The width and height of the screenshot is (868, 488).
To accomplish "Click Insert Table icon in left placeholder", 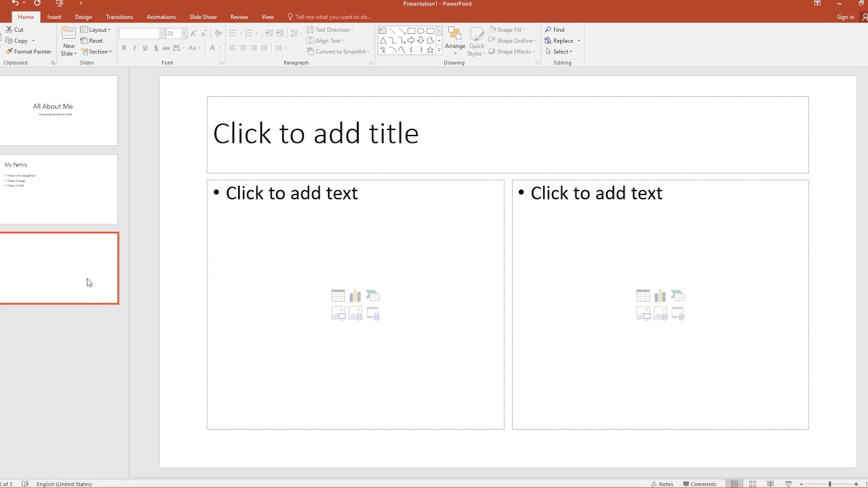I will 338,296.
